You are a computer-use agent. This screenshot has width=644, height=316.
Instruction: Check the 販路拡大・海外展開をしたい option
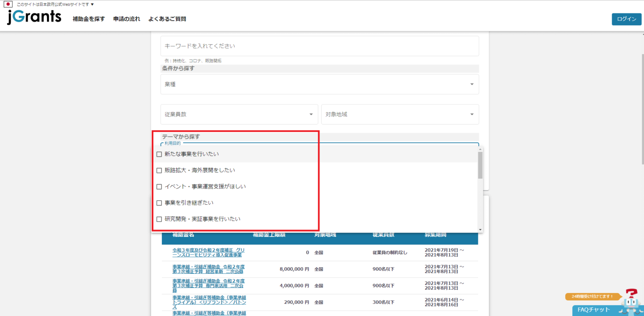click(159, 170)
